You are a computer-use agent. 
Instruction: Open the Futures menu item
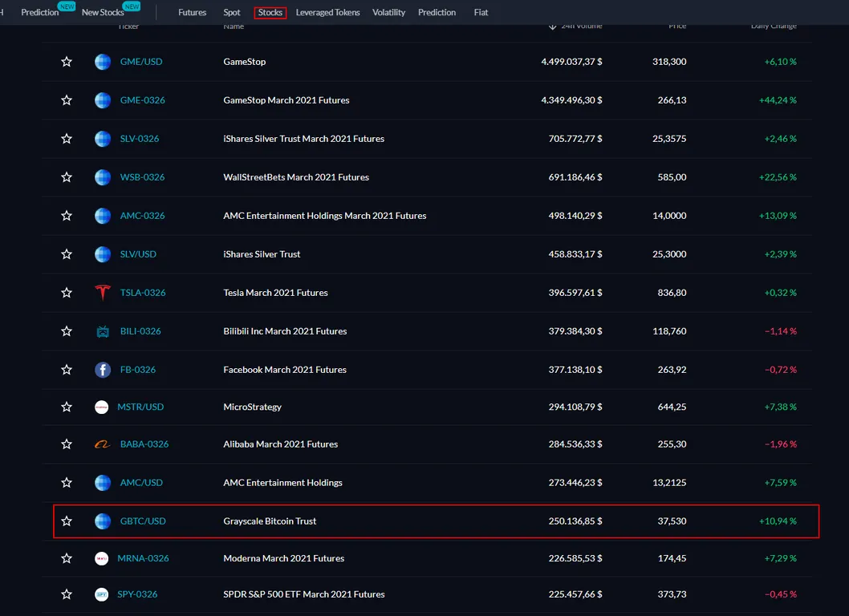193,13
